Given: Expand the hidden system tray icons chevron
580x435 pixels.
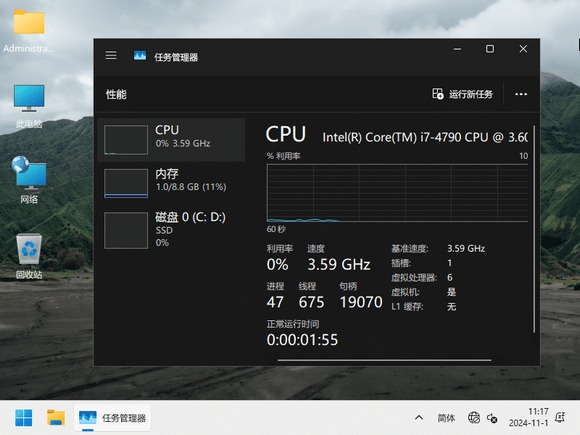Looking at the screenshot, I should [x=419, y=418].
